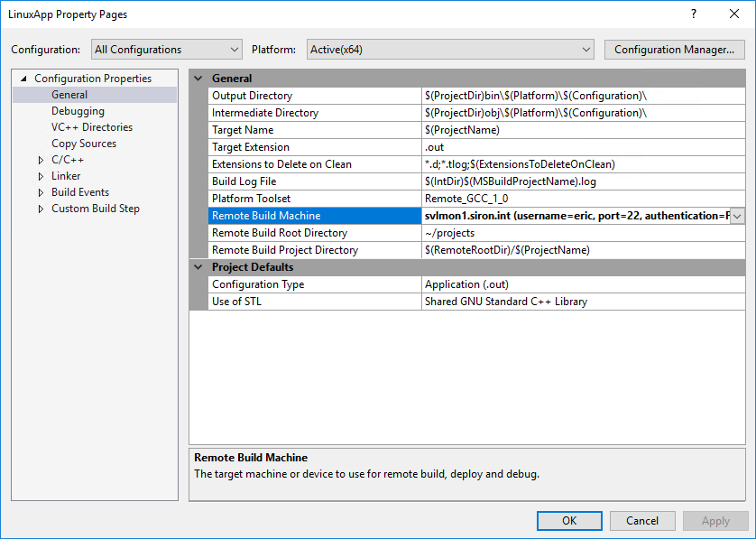Click the Cancel button
Screen dimensions: 756x539
tap(642, 521)
